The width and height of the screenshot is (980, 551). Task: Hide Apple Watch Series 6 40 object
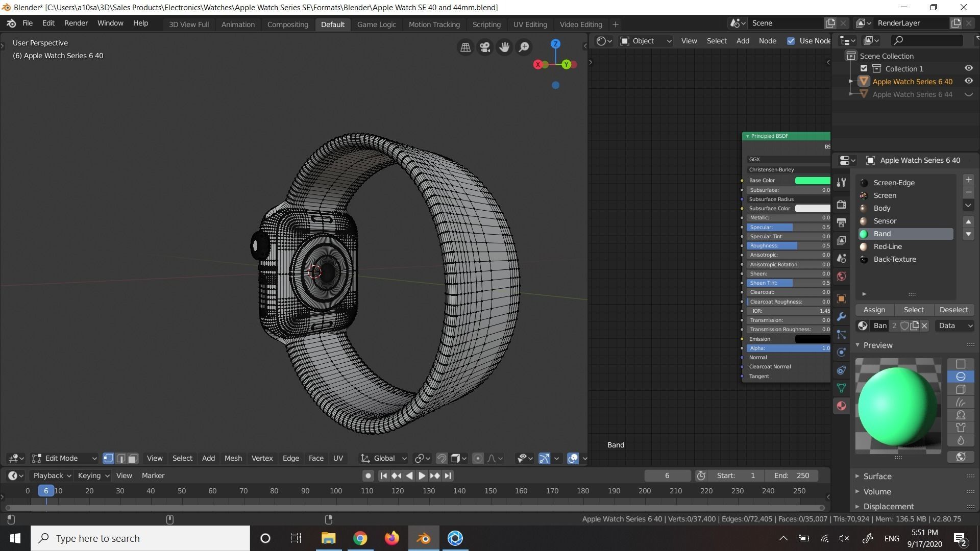click(968, 81)
